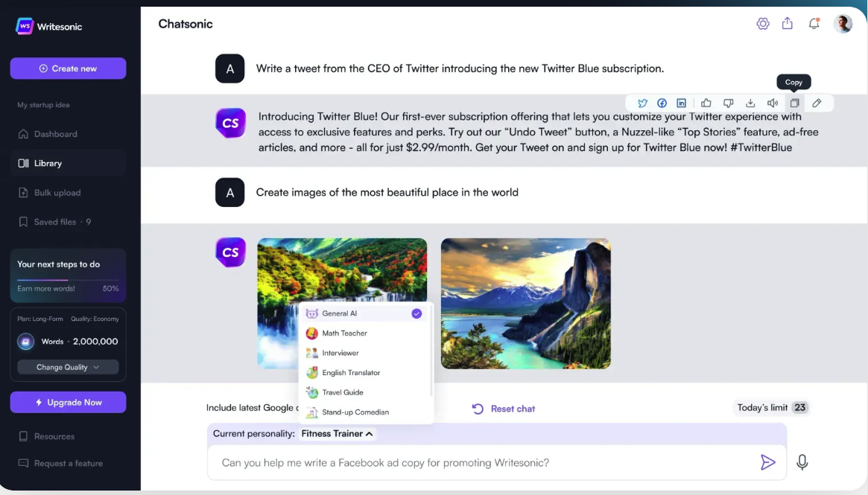Play response audio with speaker icon

(x=772, y=103)
